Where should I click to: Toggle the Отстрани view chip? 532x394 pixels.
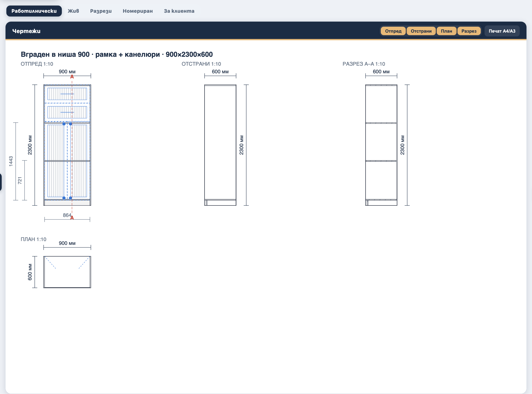(x=421, y=31)
